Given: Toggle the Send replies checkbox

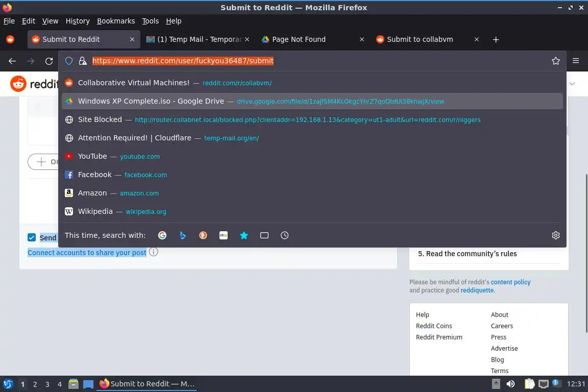Looking at the screenshot, I should (32, 237).
